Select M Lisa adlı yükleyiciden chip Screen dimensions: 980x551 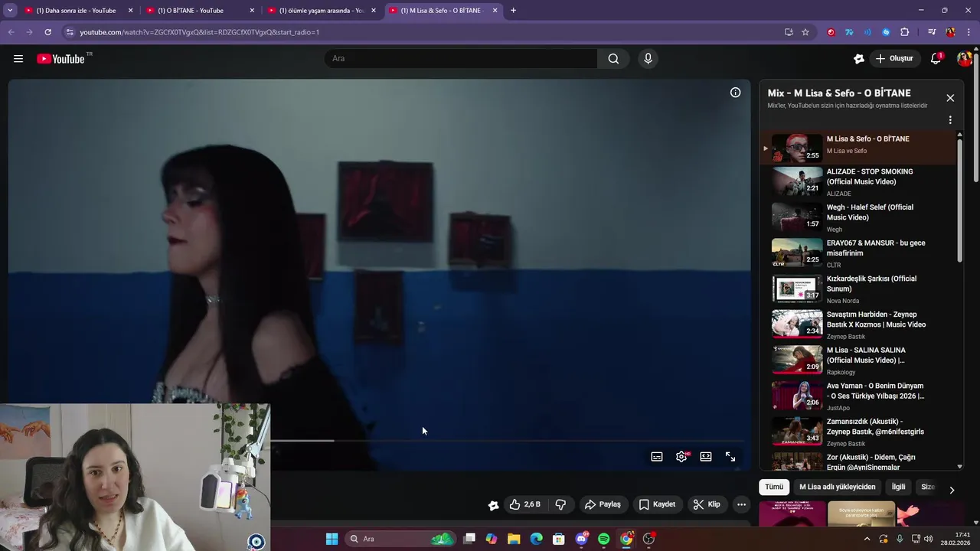pyautogui.click(x=837, y=487)
